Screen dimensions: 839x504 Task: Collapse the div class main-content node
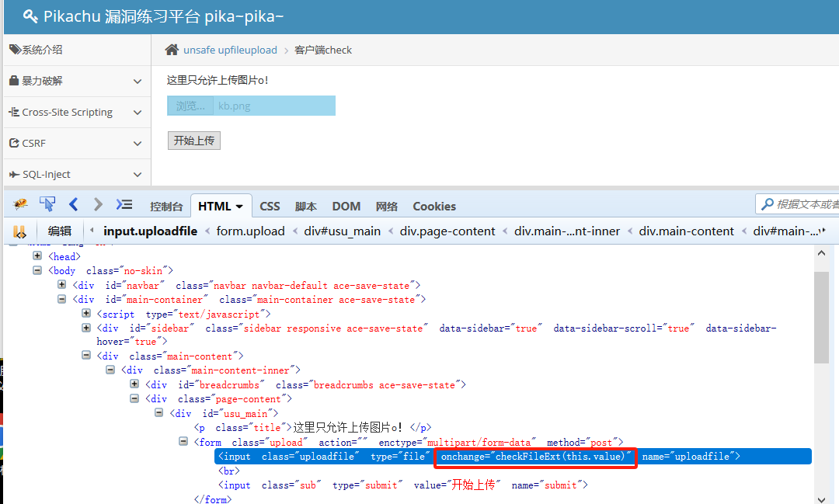[86, 355]
